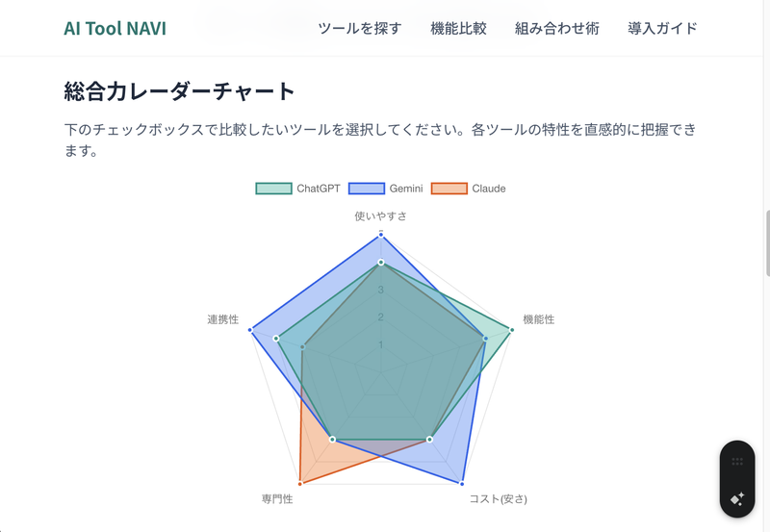Click the six-dot grip handle icon

[737, 461]
